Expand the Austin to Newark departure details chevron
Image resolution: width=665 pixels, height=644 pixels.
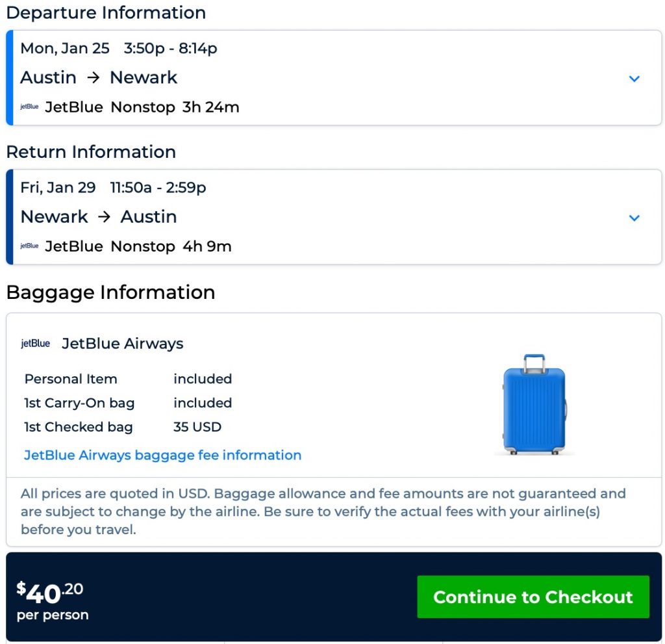(634, 79)
